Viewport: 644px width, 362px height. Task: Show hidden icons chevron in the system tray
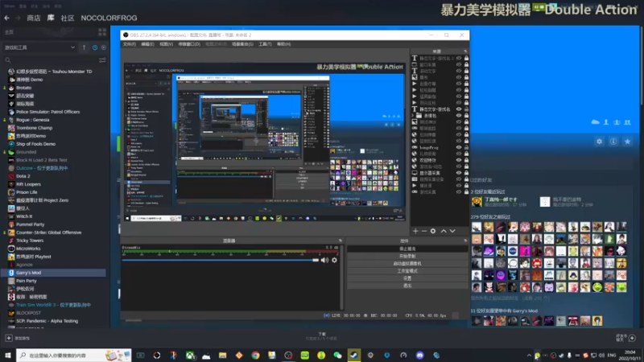pyautogui.click(x=529, y=356)
